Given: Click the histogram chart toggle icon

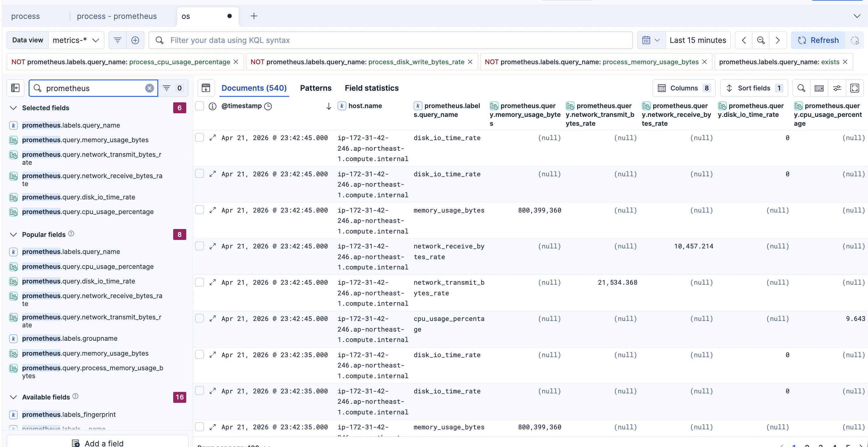Looking at the screenshot, I should tap(206, 88).
